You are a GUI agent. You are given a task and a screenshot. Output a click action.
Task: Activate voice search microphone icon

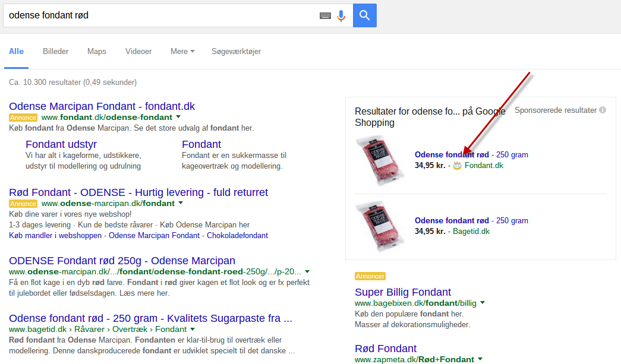click(x=341, y=16)
